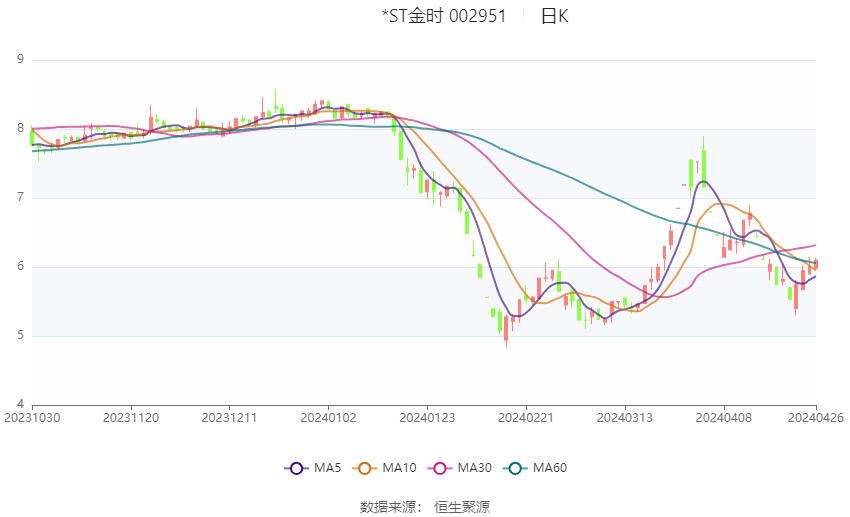The image size is (850, 517).
Task: Click the orange MA10 legend marker icon
Action: click(x=366, y=468)
